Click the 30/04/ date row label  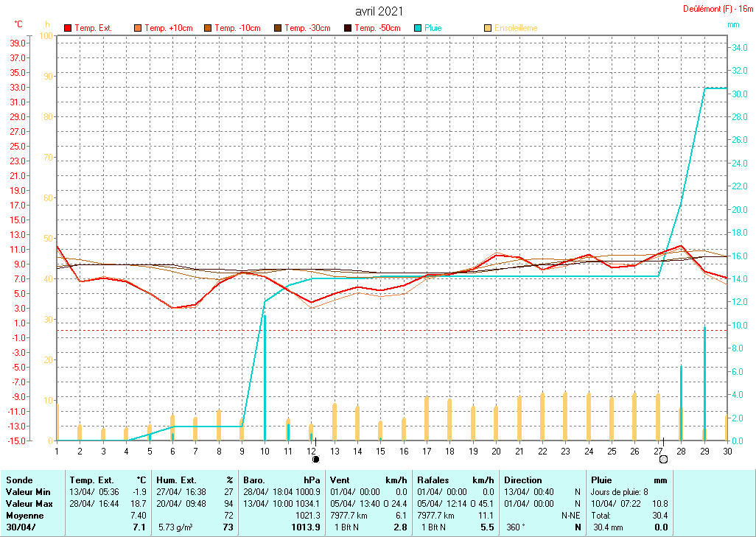click(x=21, y=527)
